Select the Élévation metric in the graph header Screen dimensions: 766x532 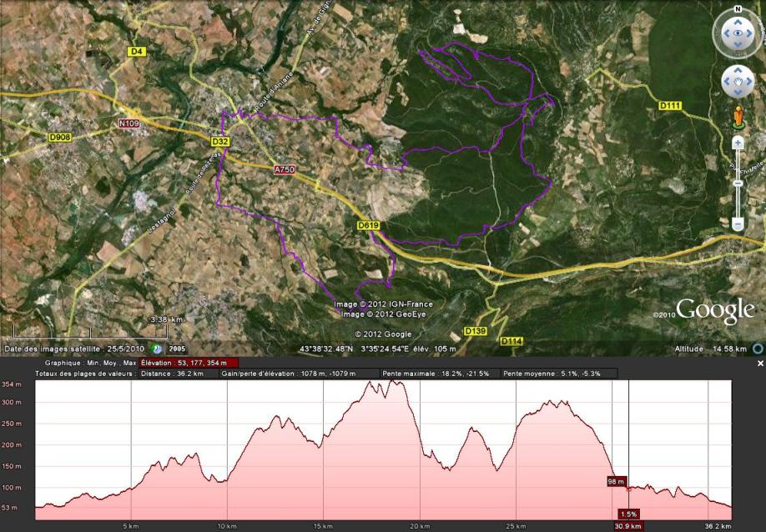point(189,363)
